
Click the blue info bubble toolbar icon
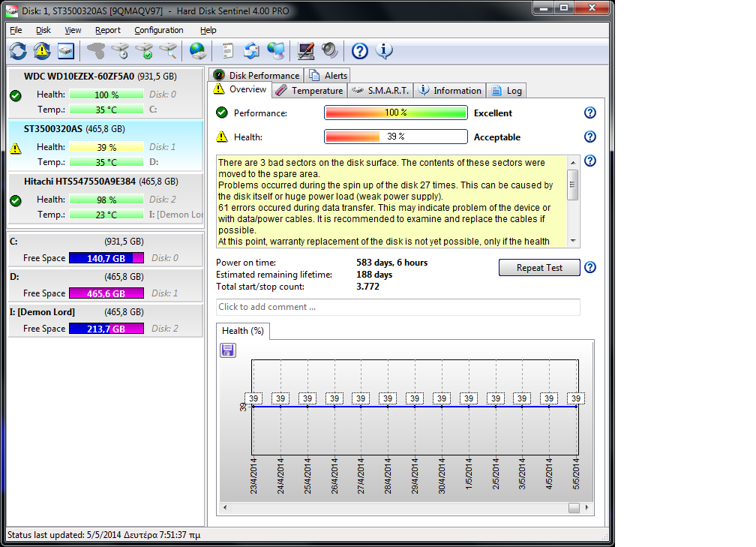(384, 51)
